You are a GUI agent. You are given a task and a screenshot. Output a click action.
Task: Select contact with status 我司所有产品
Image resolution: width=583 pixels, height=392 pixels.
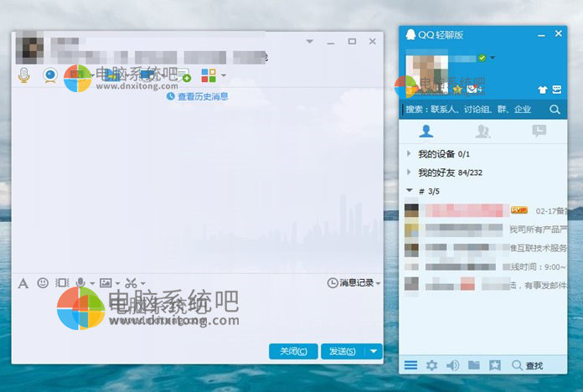(485, 230)
